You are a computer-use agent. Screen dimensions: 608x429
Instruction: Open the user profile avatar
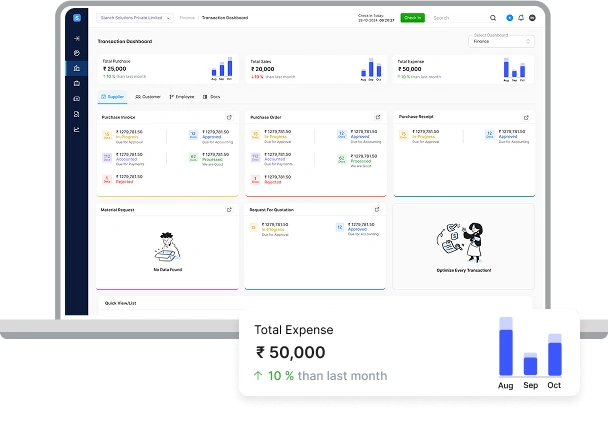tap(533, 18)
